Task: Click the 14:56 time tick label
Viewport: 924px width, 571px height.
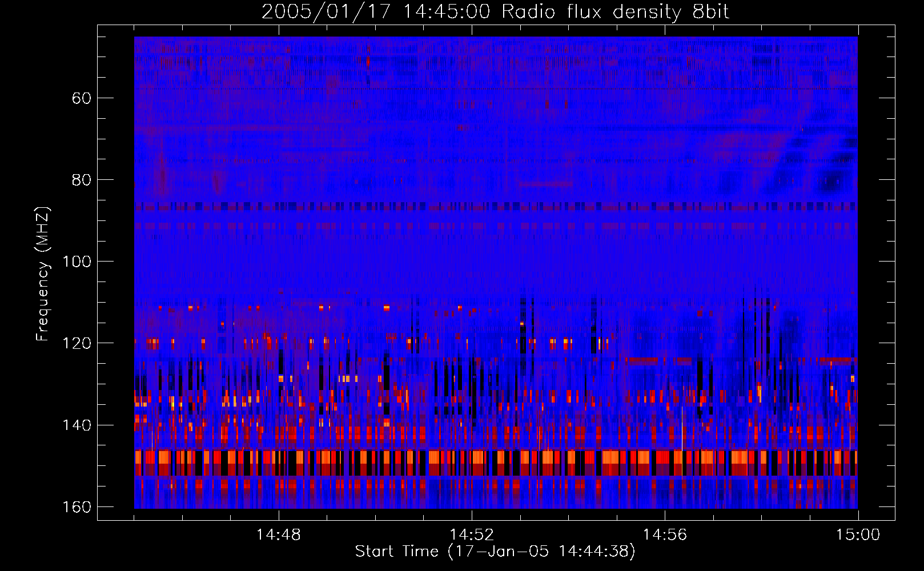Action: pos(665,535)
